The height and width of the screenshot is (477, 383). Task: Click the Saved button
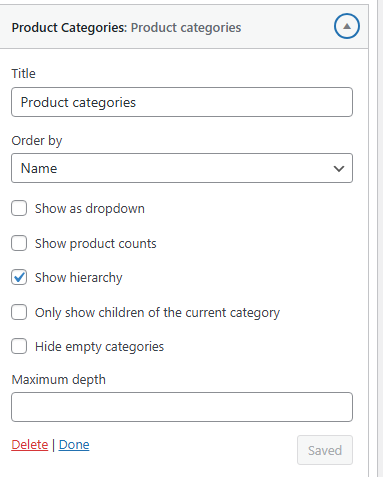[325, 450]
